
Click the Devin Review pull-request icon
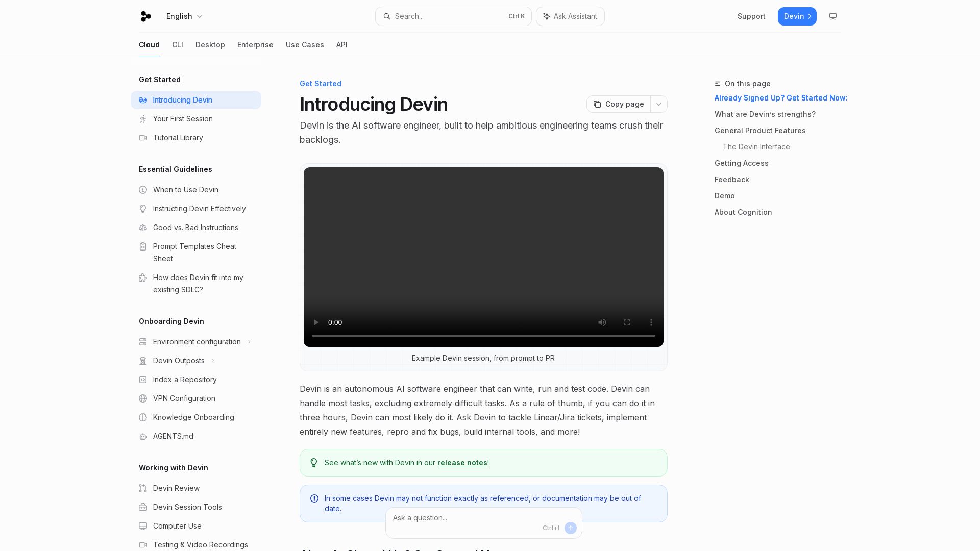(143, 488)
